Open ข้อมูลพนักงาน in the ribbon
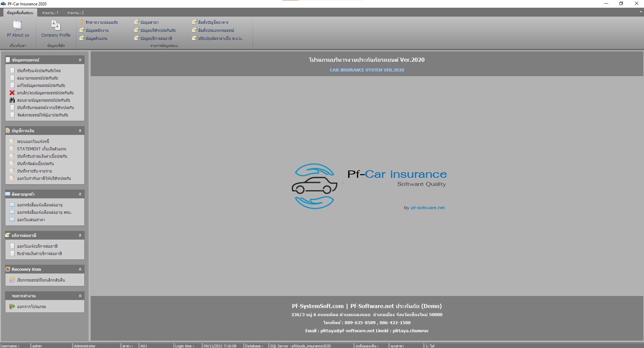This screenshot has height=348, width=644. pyautogui.click(x=94, y=30)
